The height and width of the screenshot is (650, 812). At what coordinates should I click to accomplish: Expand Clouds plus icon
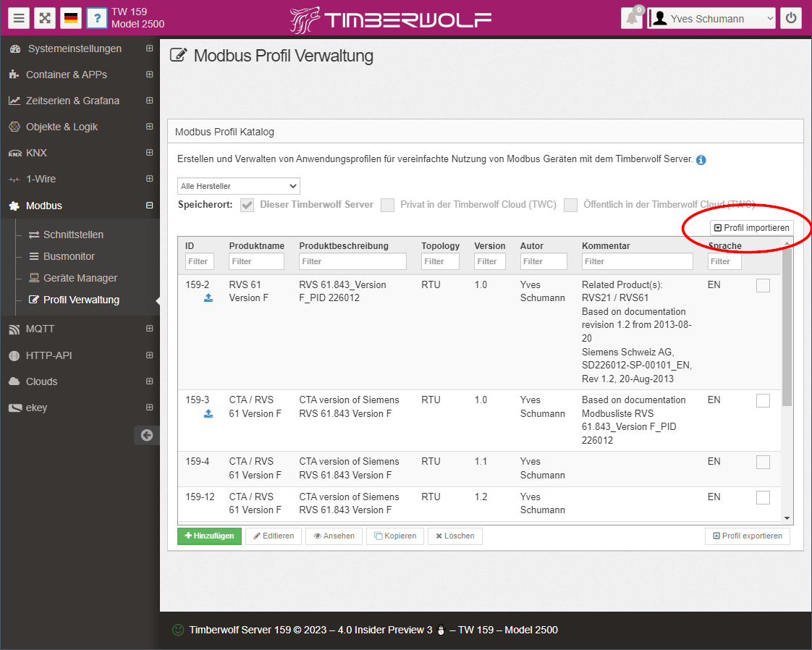click(x=149, y=381)
